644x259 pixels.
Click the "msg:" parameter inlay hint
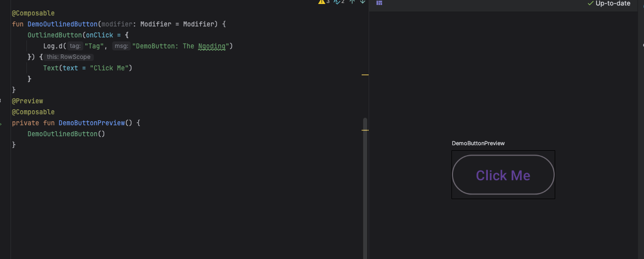click(x=121, y=46)
